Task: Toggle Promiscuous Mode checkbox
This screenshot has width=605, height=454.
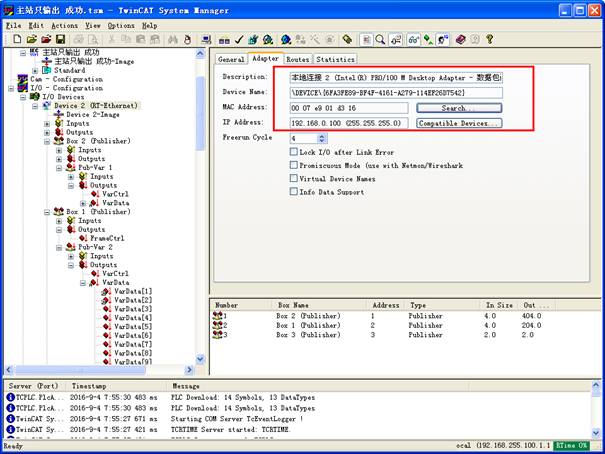Action: pyautogui.click(x=293, y=165)
